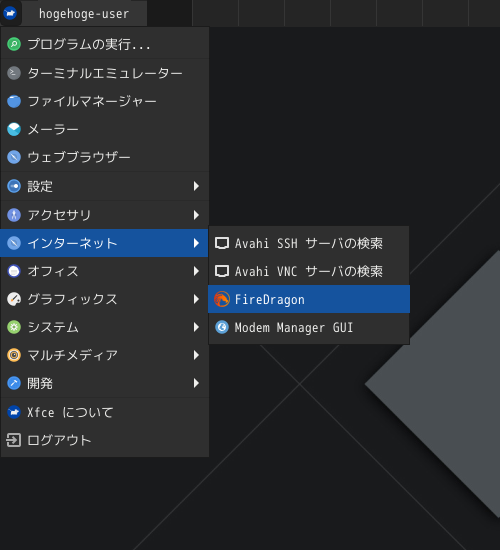Image resolution: width=500 pixels, height=550 pixels.
Task: Expand the アクセサリ submenu arrow
Action: pyautogui.click(x=196, y=215)
